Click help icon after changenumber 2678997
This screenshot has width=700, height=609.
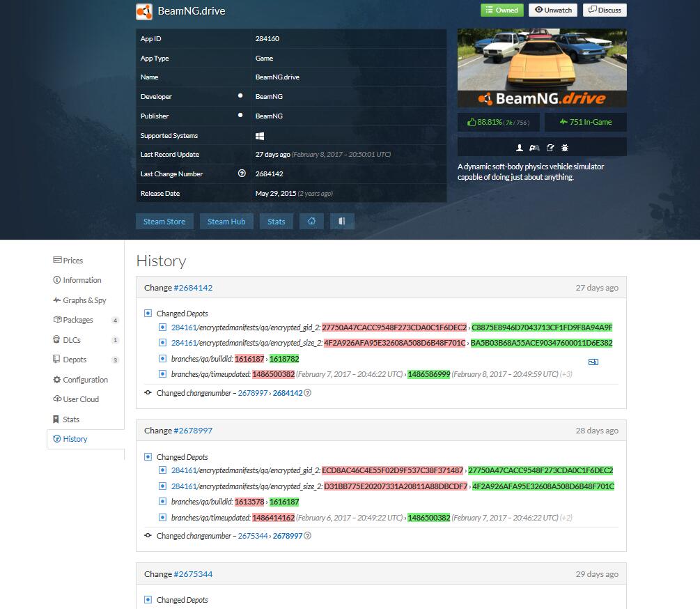(308, 536)
